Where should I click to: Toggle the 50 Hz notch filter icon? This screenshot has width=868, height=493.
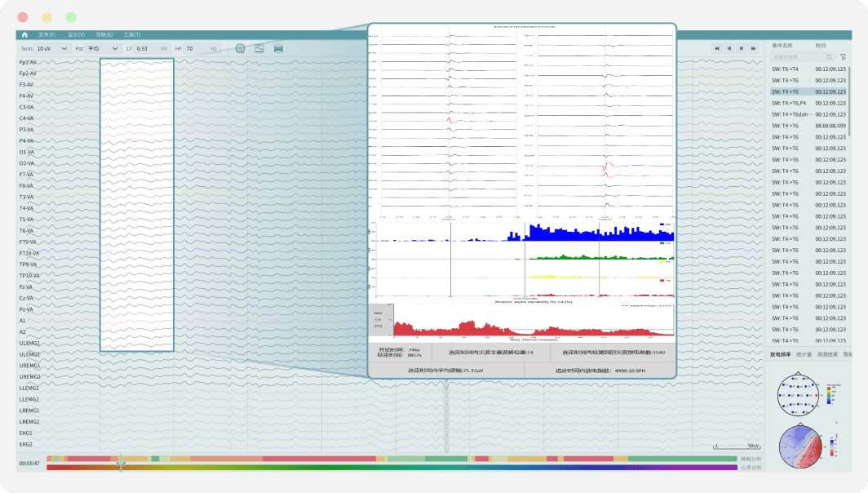(x=240, y=49)
